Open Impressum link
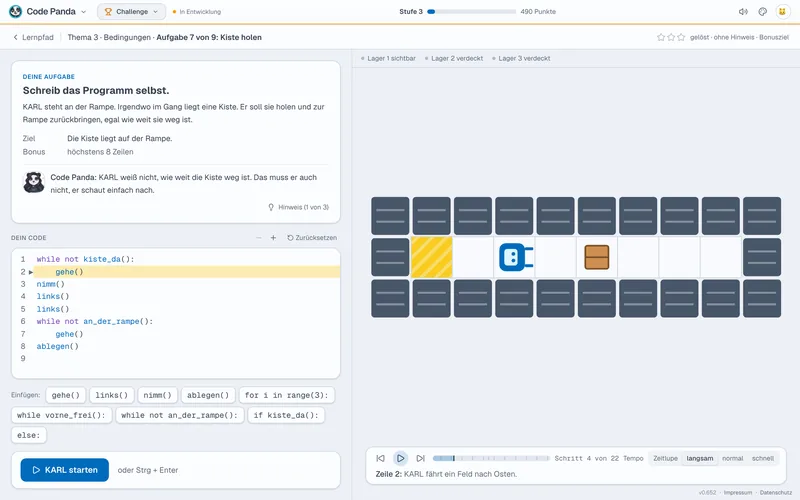Image resolution: width=800 pixels, height=500 pixels. coord(738,492)
